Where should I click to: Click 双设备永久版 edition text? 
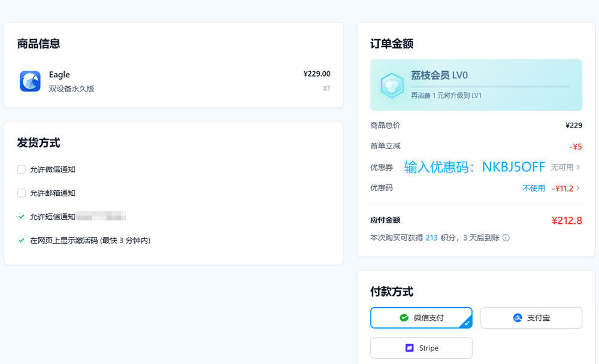pyautogui.click(x=71, y=89)
